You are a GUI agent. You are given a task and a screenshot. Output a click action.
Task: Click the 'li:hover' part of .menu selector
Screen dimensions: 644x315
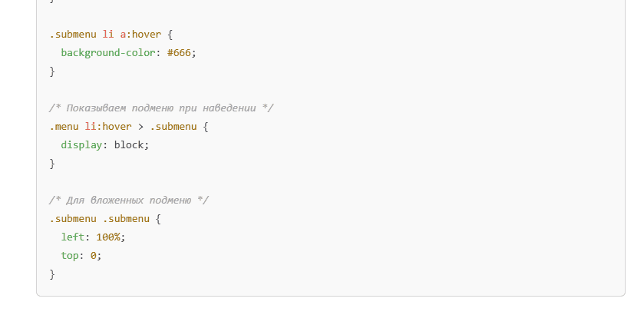[x=108, y=127]
